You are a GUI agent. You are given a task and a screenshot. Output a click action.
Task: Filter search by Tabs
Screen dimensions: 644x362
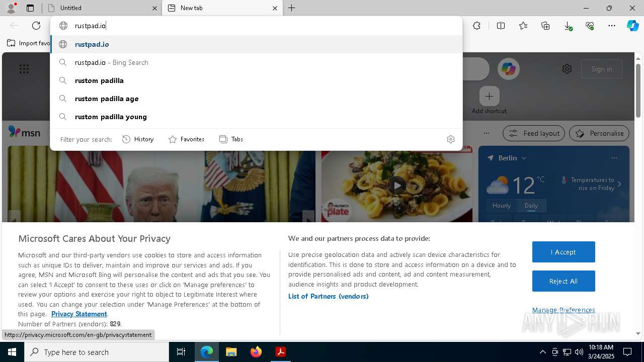tap(231, 139)
